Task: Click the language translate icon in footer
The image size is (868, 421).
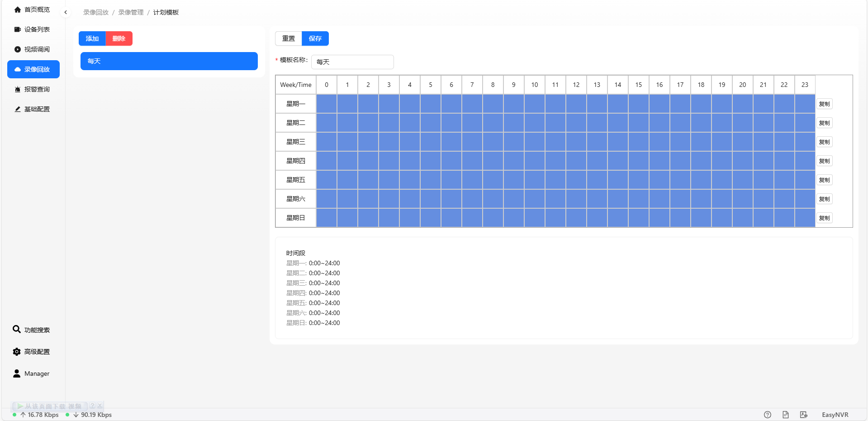Action: click(x=804, y=415)
